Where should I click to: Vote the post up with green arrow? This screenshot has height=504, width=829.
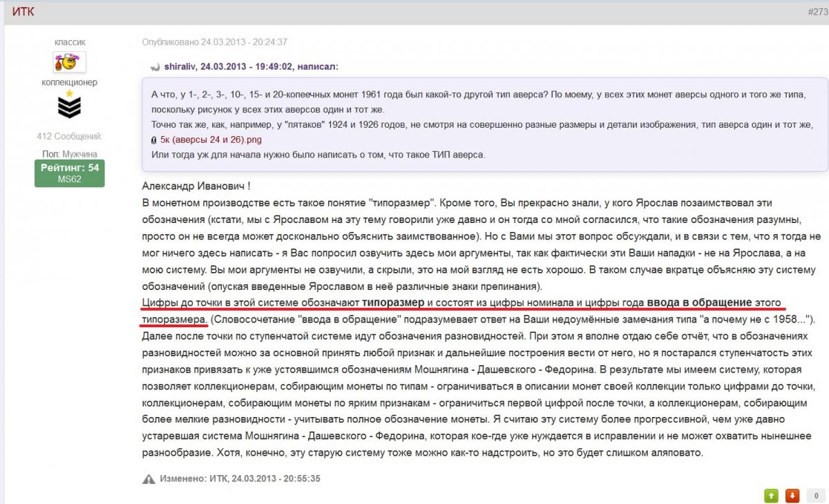pos(771,495)
